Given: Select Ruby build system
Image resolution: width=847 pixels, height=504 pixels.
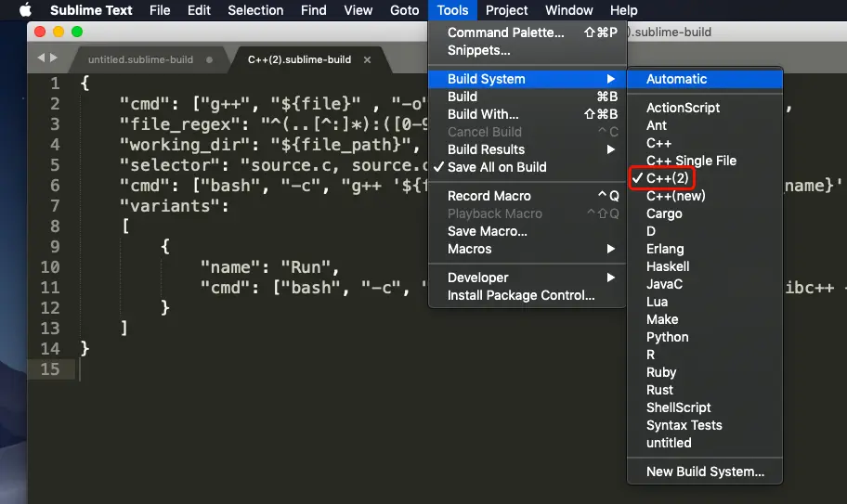Looking at the screenshot, I should [x=705, y=372].
